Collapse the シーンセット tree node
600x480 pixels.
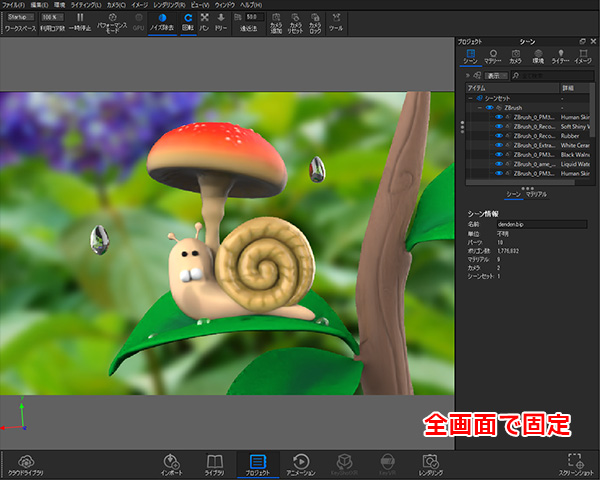pos(470,98)
